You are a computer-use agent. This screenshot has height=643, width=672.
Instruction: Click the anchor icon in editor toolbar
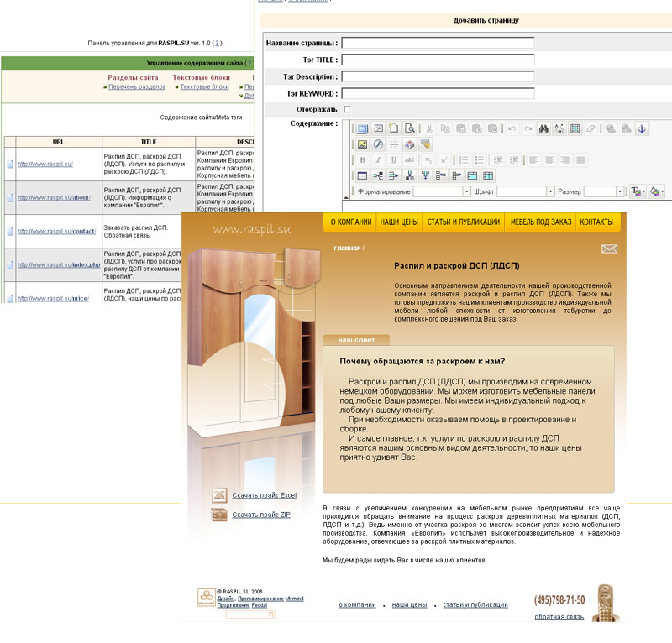pyautogui.click(x=641, y=128)
